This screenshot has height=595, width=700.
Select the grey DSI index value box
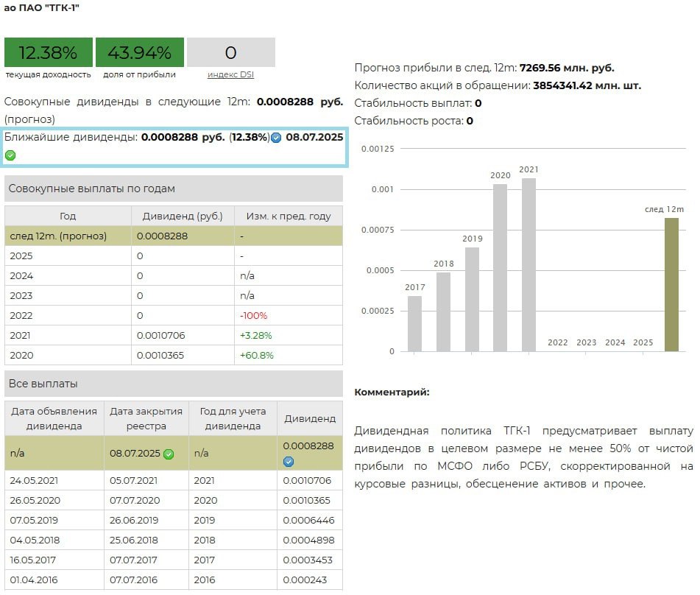click(x=230, y=53)
